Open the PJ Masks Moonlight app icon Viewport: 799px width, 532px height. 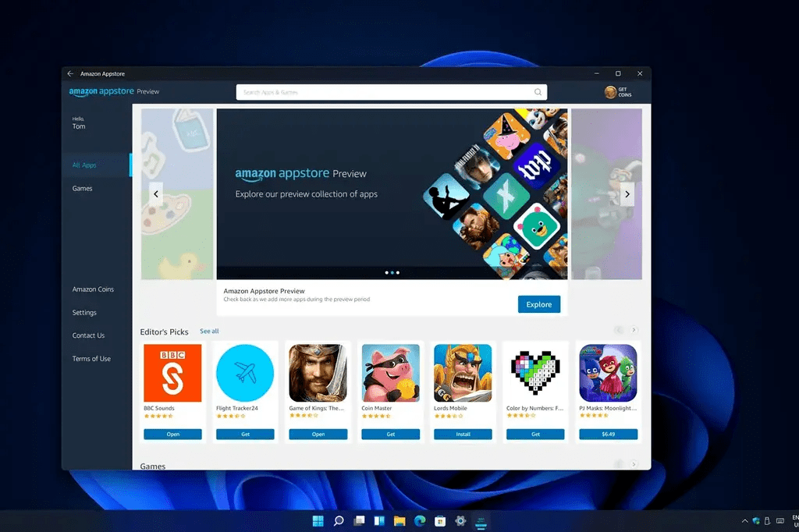[x=608, y=373]
